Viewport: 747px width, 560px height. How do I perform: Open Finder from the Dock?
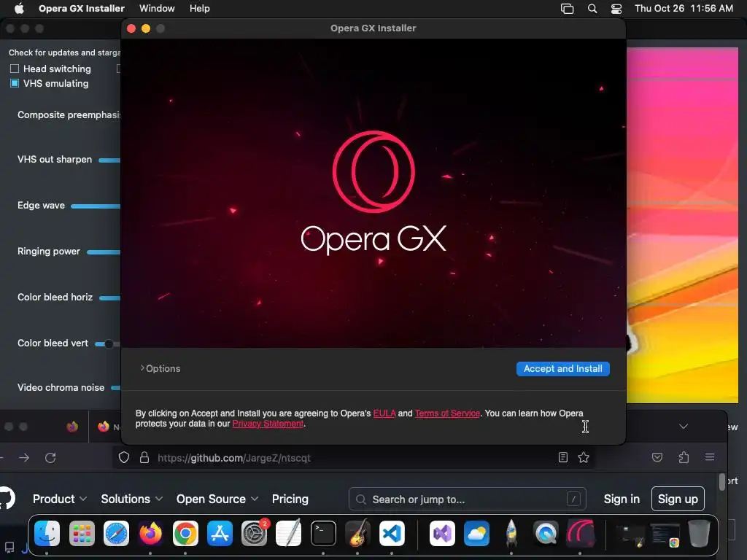pos(47,533)
